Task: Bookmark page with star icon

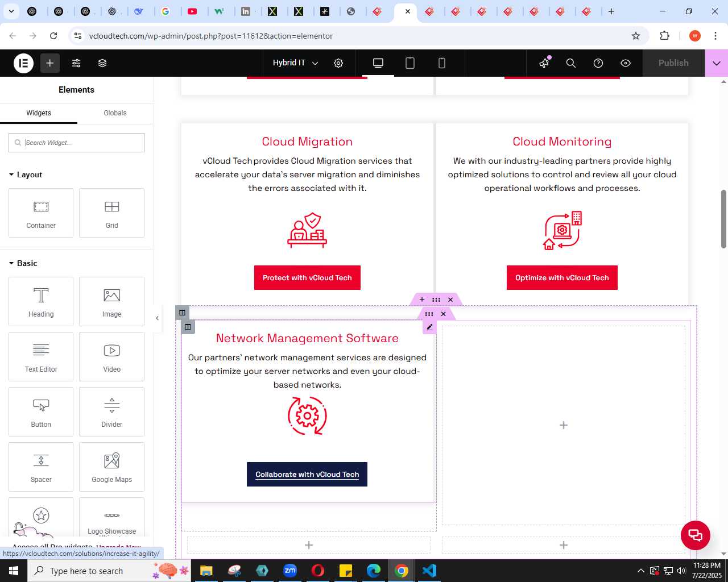Action: coord(636,36)
